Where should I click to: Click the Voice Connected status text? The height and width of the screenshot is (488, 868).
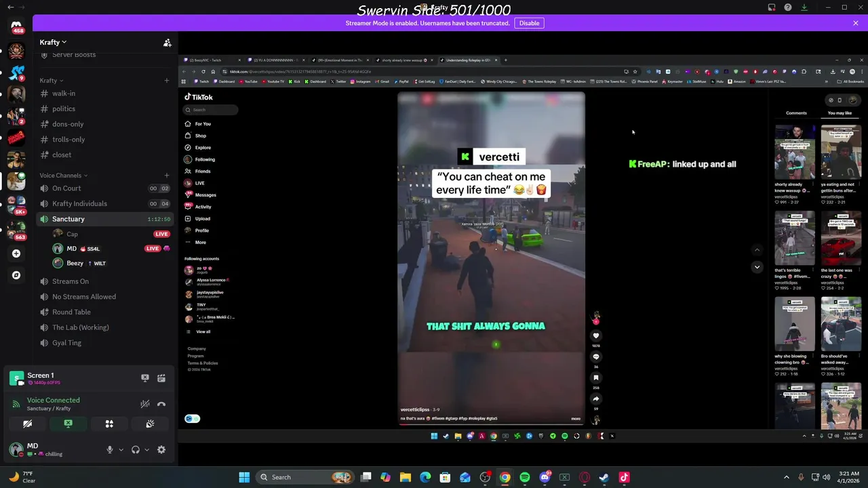53,401
